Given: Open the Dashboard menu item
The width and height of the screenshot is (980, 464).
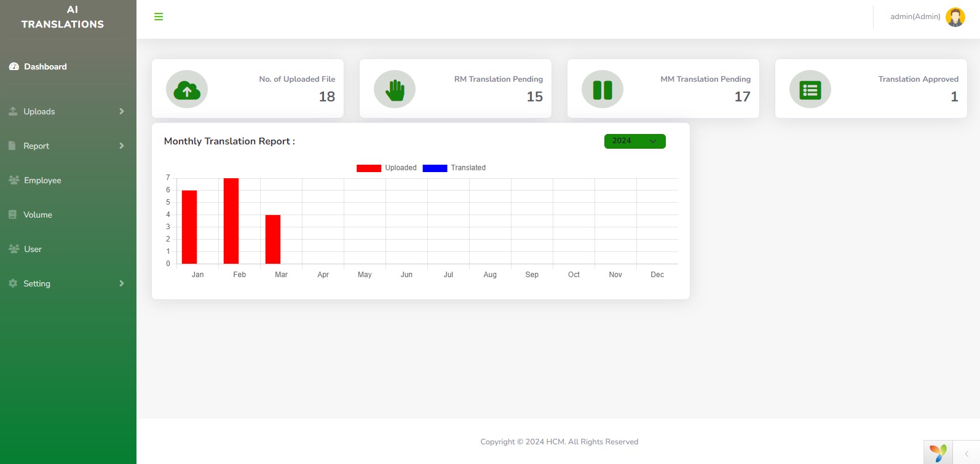Looking at the screenshot, I should [45, 66].
